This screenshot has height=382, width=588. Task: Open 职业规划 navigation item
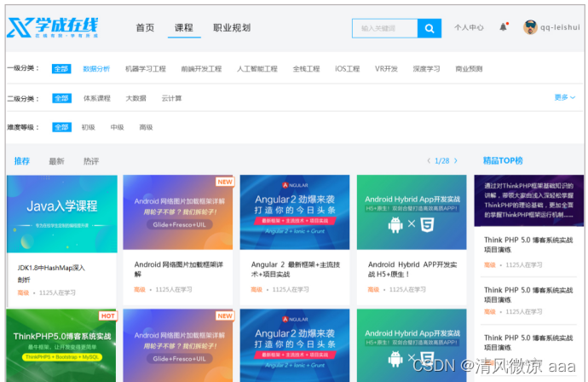pyautogui.click(x=232, y=28)
